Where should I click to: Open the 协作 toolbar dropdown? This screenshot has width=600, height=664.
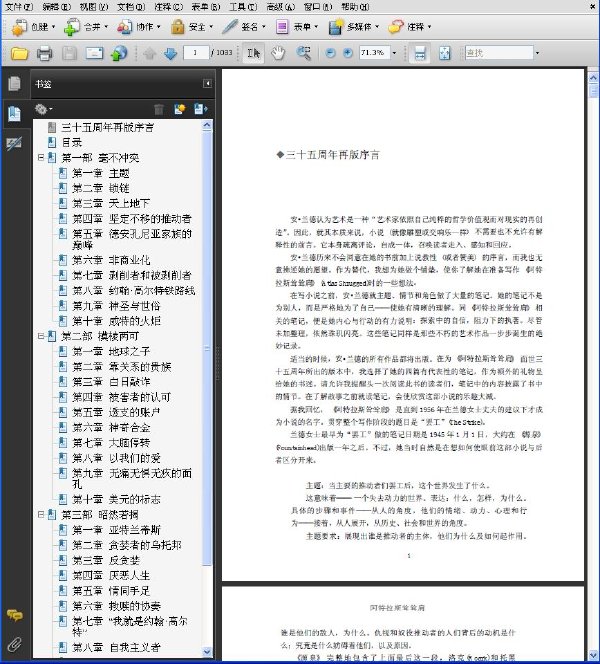coord(139,27)
